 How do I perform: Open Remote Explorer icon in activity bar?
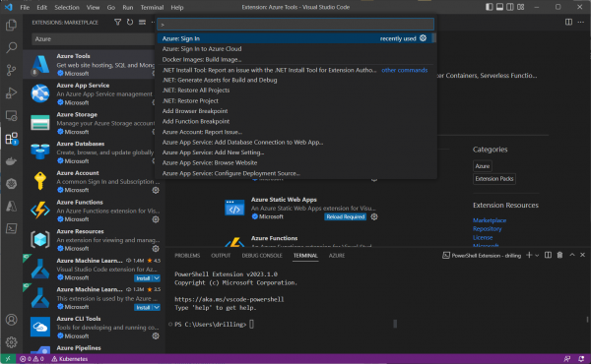[x=11, y=115]
